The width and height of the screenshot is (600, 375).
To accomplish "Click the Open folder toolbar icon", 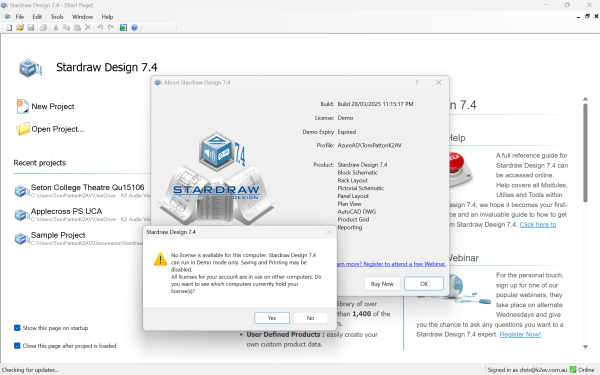I will pos(20,28).
